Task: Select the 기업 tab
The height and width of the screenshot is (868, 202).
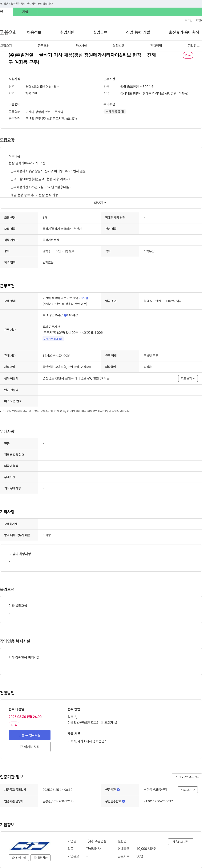Action: coord(25,12)
